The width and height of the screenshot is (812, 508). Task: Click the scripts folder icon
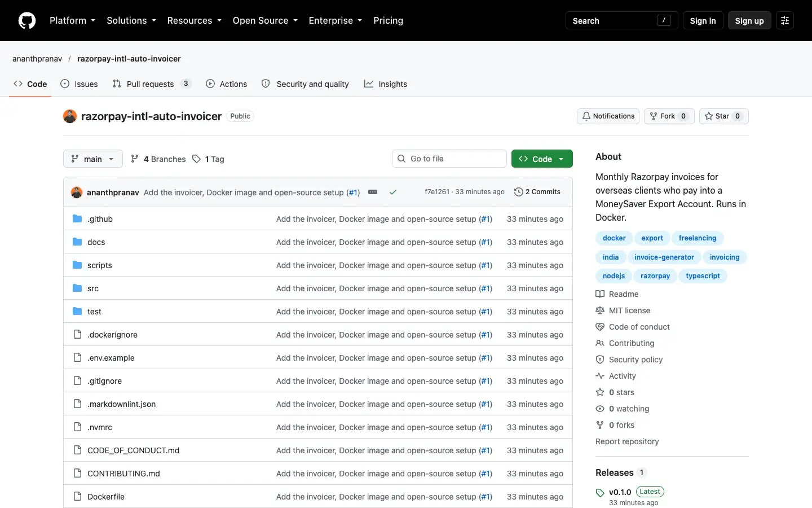coord(77,265)
